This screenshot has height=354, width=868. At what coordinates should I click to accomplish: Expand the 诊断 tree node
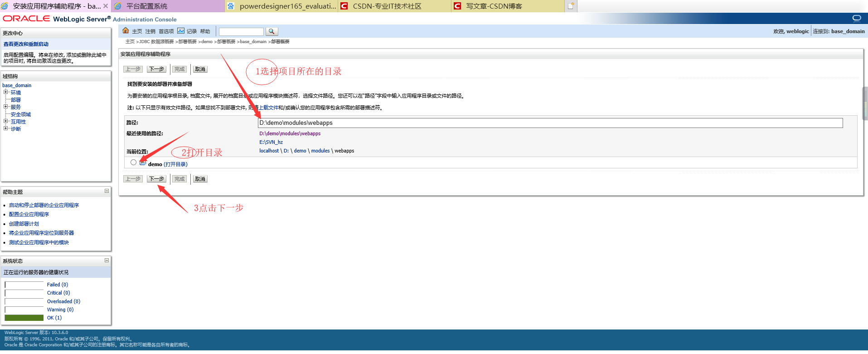(6, 128)
